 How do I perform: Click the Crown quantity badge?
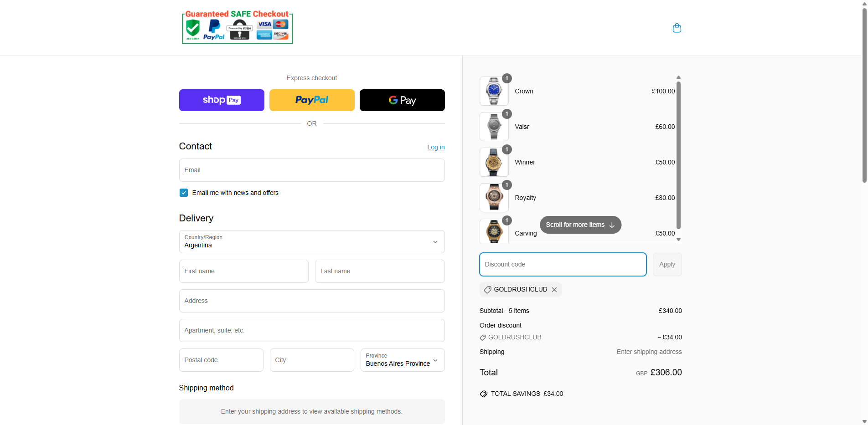coord(507,78)
